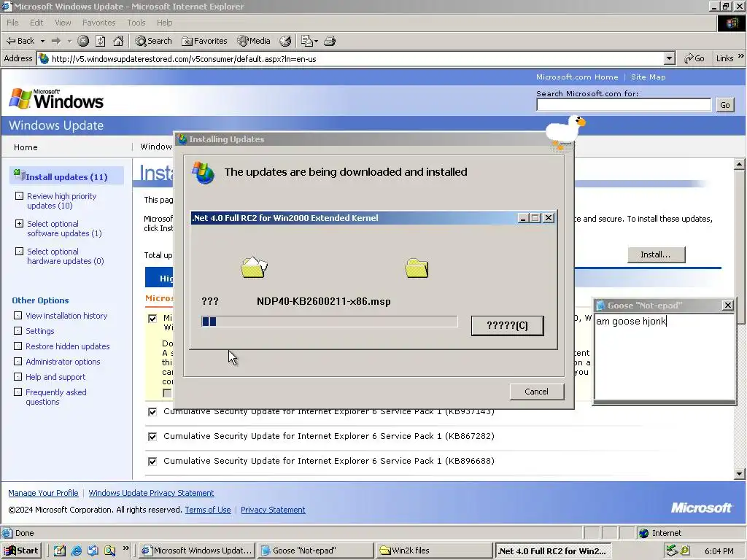Click the Internet zone icon in the status bar
The image size is (747, 560).
click(644, 533)
